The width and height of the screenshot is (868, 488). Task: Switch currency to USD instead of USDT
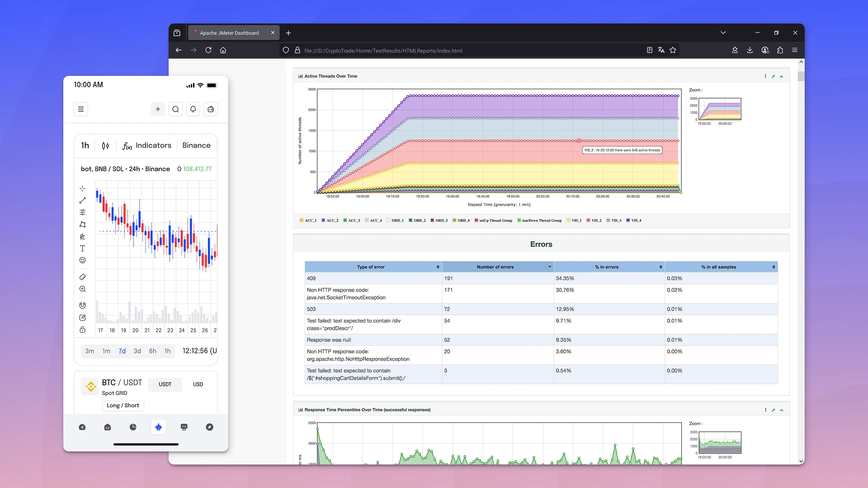click(198, 384)
